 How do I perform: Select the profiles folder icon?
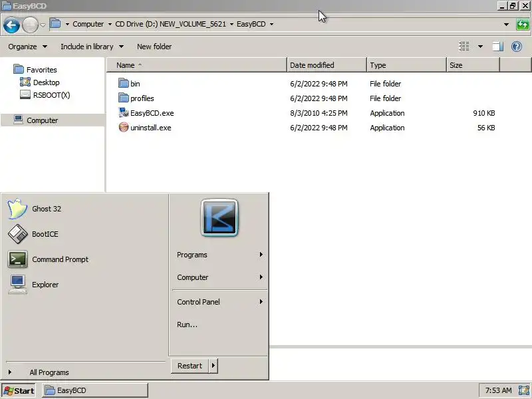(124, 98)
